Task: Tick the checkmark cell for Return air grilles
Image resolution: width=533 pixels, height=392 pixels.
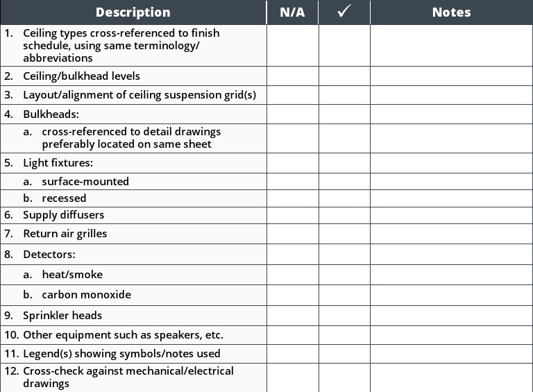Action: coord(344,234)
